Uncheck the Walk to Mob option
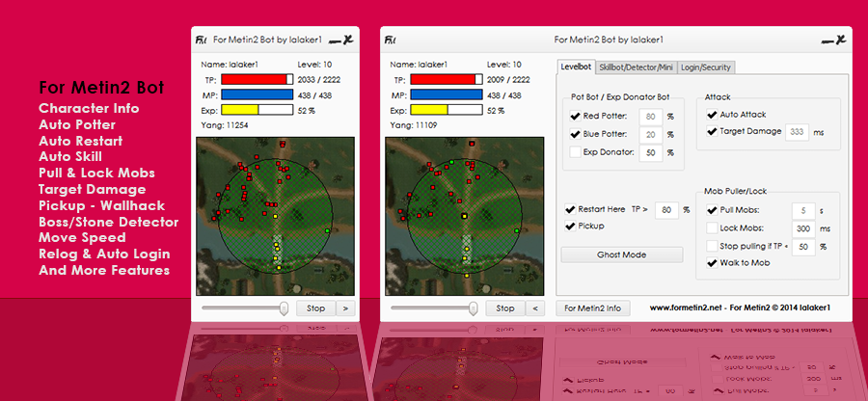The height and width of the screenshot is (401, 868). [x=713, y=263]
